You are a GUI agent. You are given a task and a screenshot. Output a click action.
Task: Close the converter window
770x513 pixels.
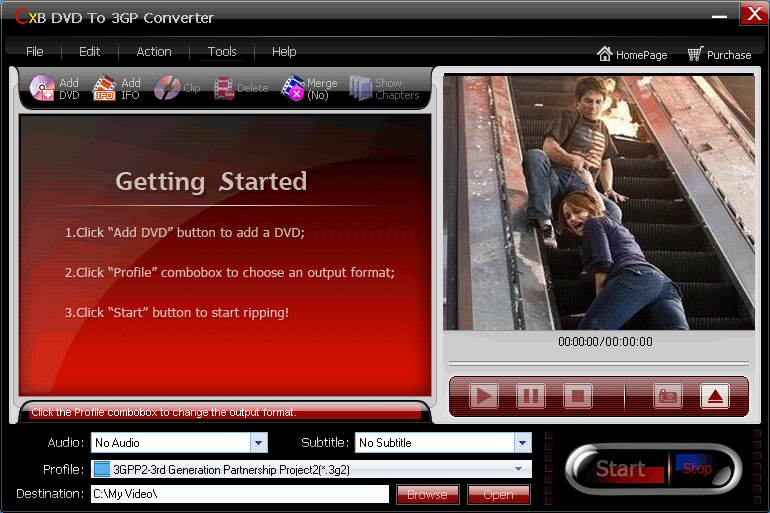(x=754, y=14)
